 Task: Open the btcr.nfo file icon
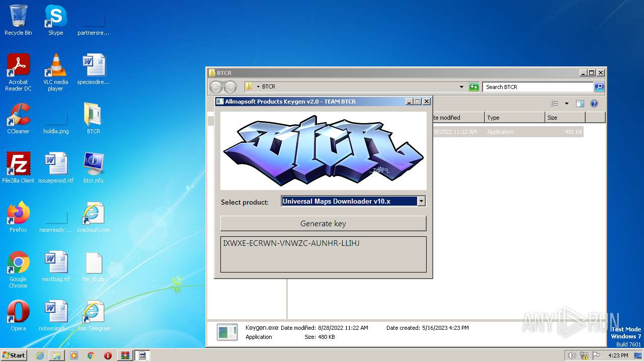click(93, 167)
